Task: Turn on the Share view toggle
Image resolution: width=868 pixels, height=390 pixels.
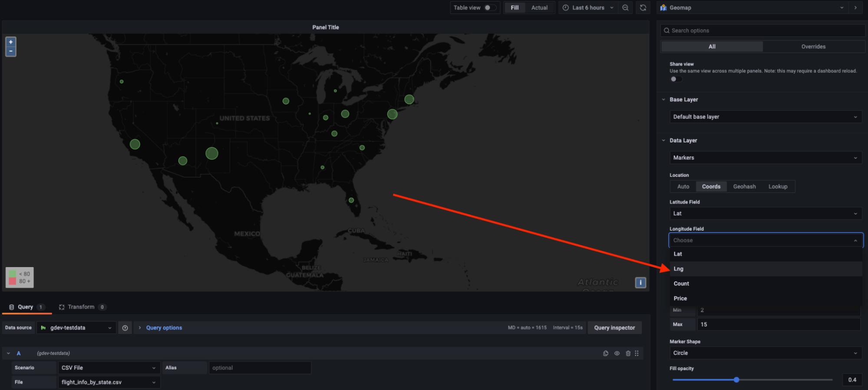Action: pos(676,79)
